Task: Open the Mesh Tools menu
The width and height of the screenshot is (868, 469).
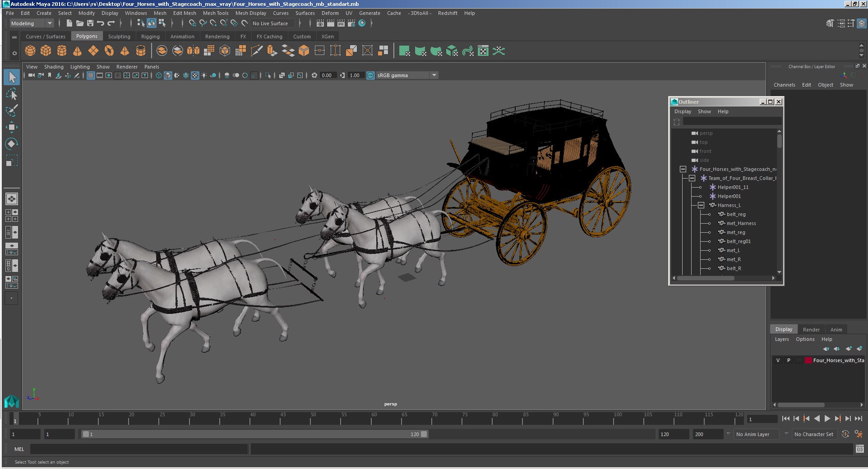Action: click(216, 13)
